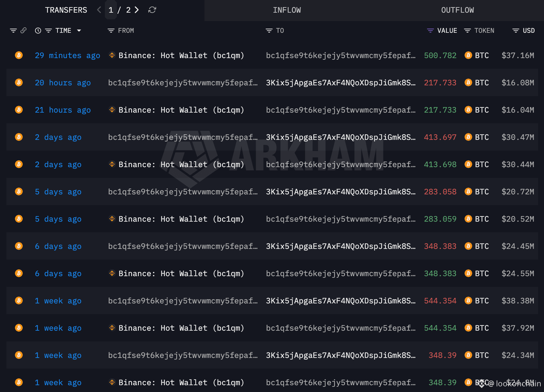Click the link chain icon in header
Viewport: 544px width, 392px height.
[23, 31]
